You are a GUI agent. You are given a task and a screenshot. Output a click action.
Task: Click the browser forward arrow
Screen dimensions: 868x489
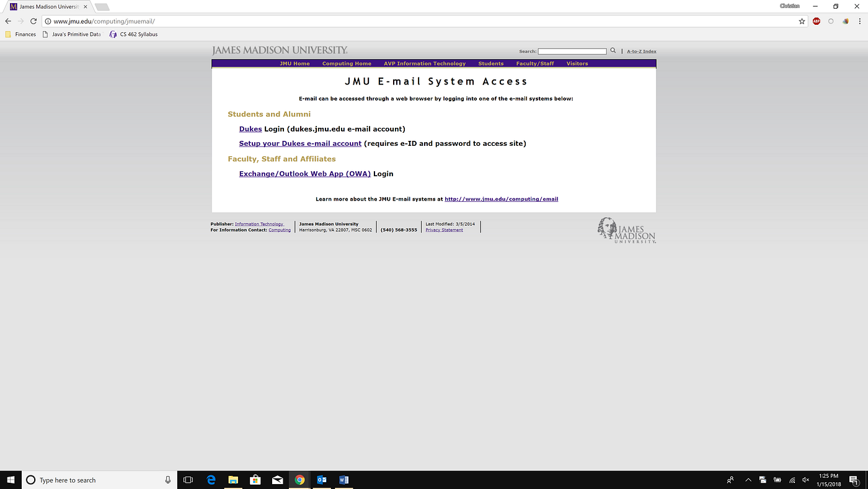pyautogui.click(x=20, y=21)
